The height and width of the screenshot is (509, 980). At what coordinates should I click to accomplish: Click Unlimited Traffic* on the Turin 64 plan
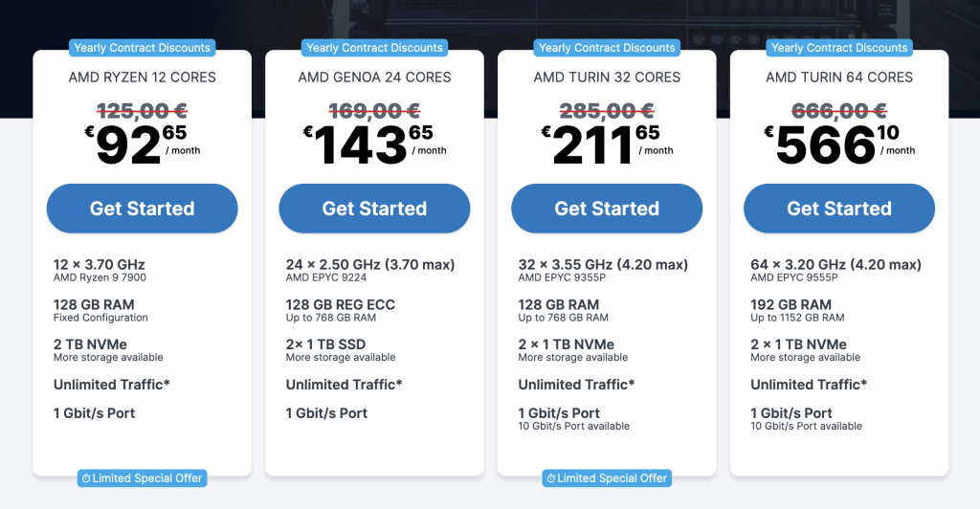point(809,385)
